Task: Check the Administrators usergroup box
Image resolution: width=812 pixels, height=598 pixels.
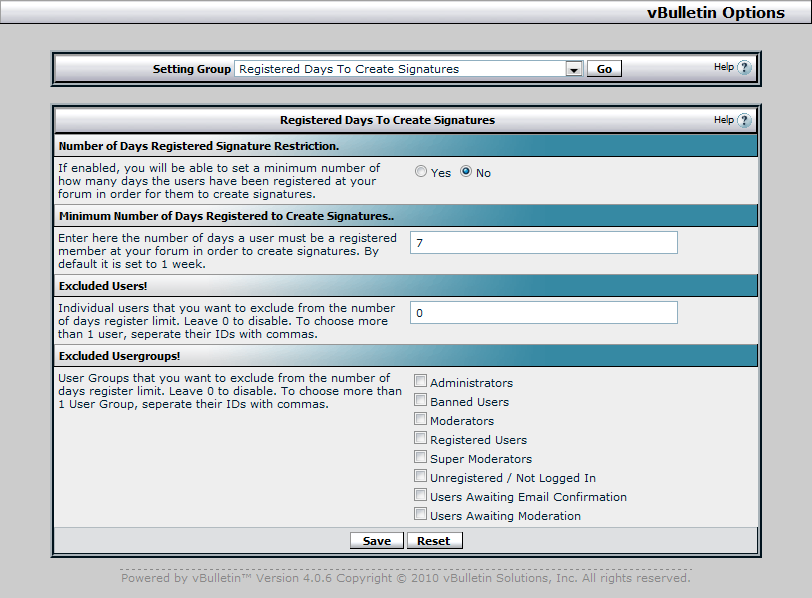Action: click(421, 382)
